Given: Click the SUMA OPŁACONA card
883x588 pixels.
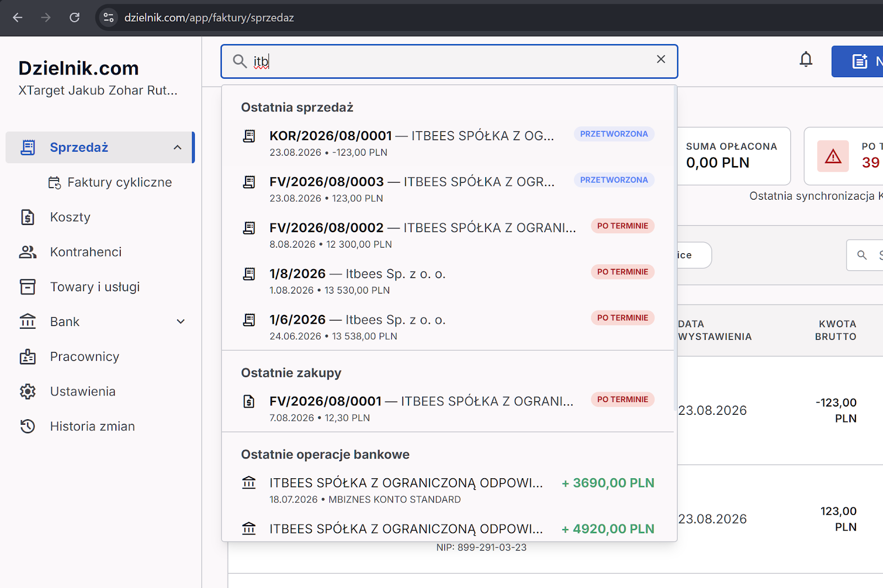Looking at the screenshot, I should click(733, 156).
